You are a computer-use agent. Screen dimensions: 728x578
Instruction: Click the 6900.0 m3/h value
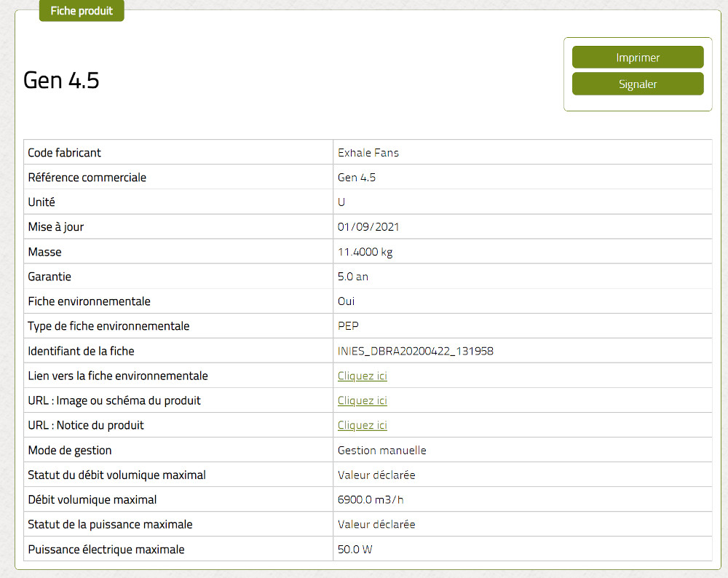coord(371,499)
